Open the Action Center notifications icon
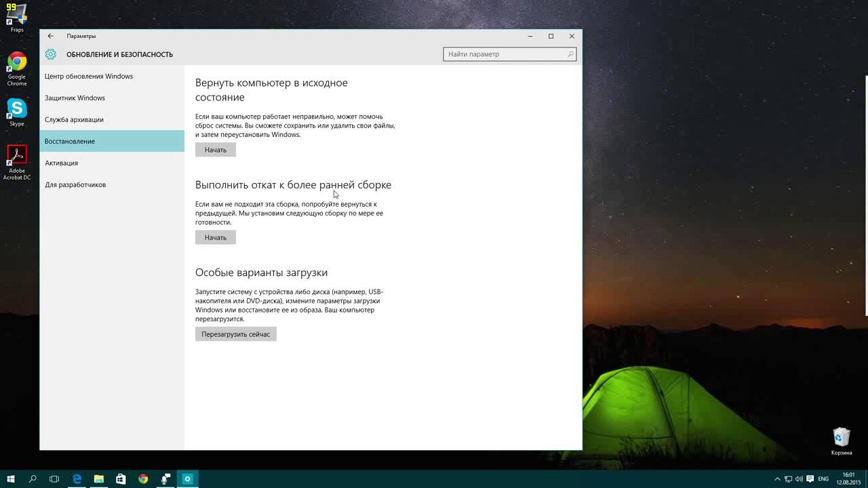Image resolution: width=868 pixels, height=488 pixels. click(x=810, y=479)
